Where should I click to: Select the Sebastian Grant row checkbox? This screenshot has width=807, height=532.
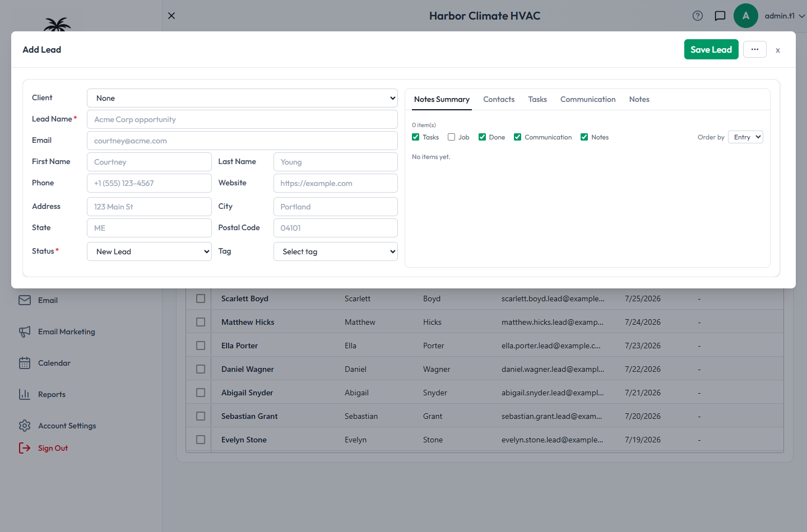click(x=201, y=416)
